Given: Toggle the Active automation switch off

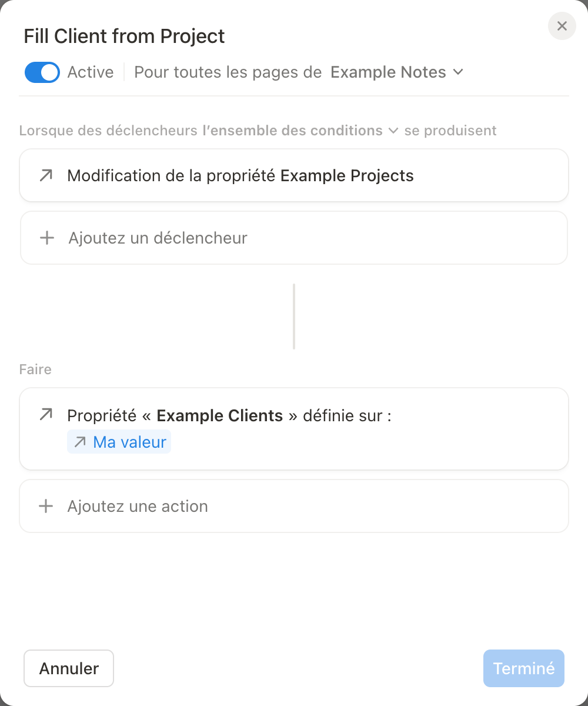Looking at the screenshot, I should [42, 72].
